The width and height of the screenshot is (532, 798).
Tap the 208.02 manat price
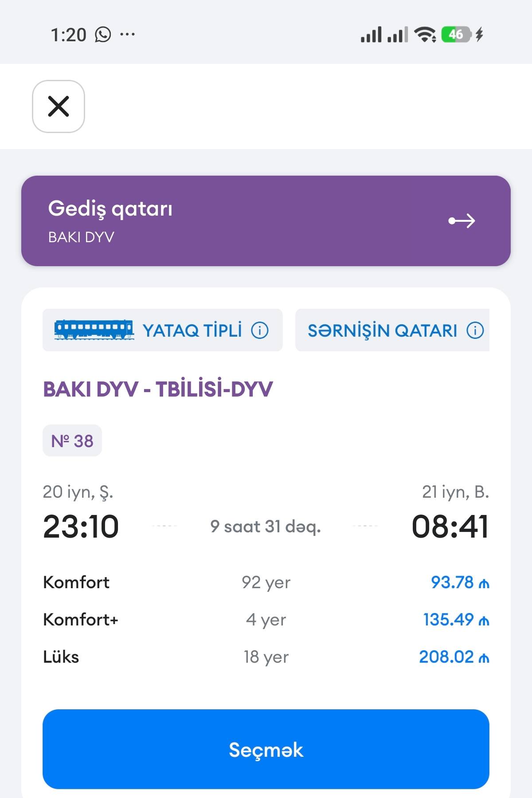pos(454,656)
